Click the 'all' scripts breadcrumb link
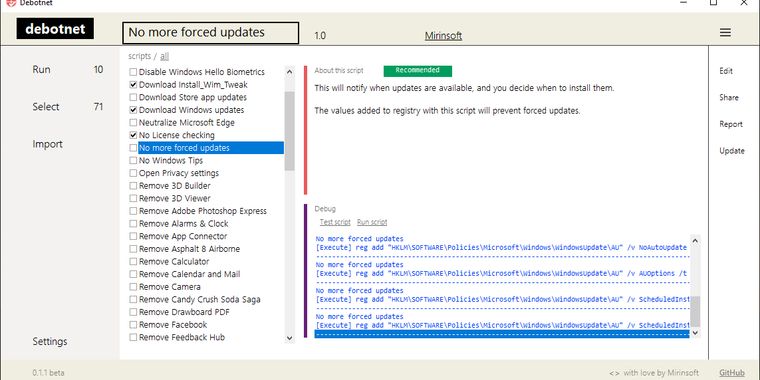Image resolution: width=760 pixels, height=380 pixels. (164, 56)
